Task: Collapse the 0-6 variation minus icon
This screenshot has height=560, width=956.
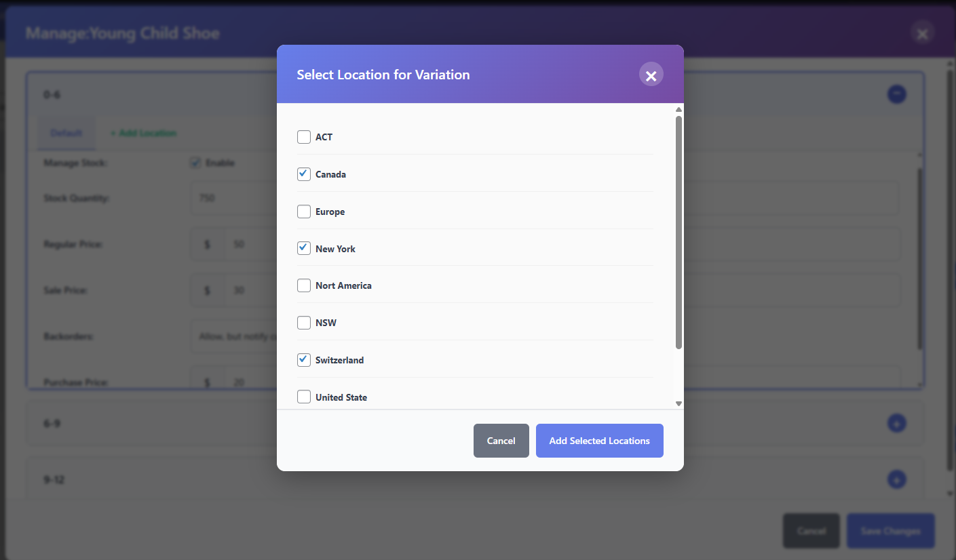Action: click(896, 94)
